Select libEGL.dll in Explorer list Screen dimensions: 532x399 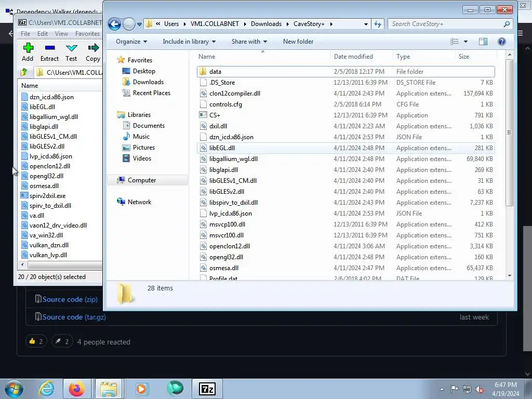click(345, 148)
